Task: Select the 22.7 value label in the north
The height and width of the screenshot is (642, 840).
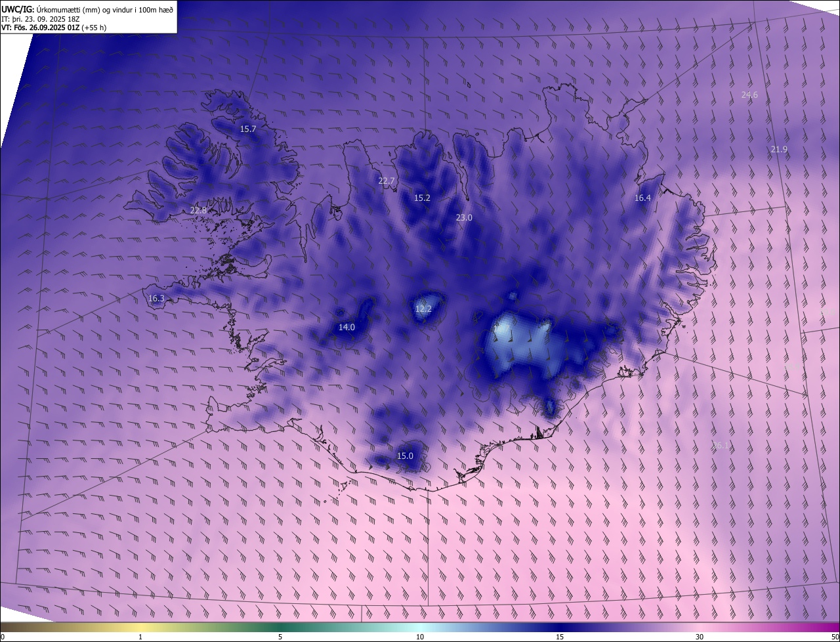Action: tap(387, 181)
